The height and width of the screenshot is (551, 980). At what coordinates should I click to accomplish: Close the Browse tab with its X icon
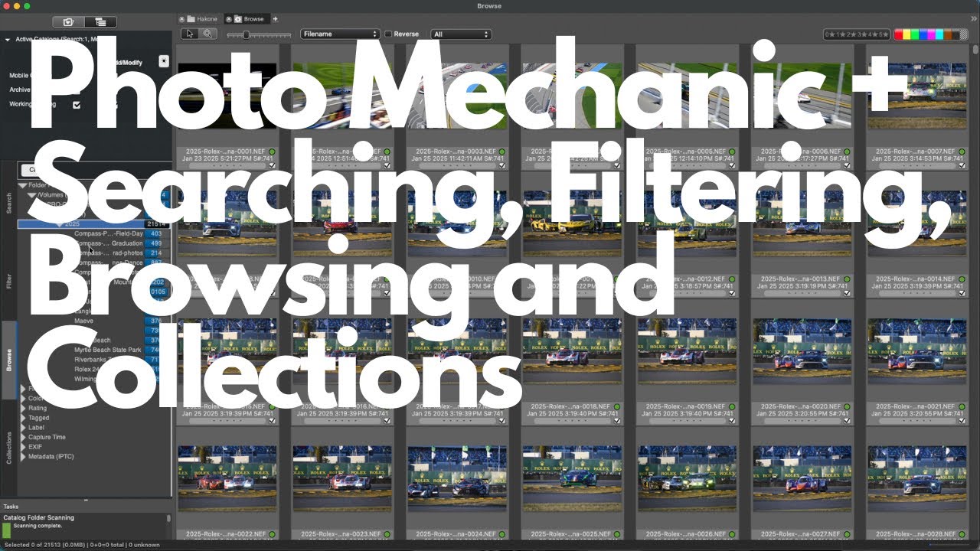click(229, 18)
